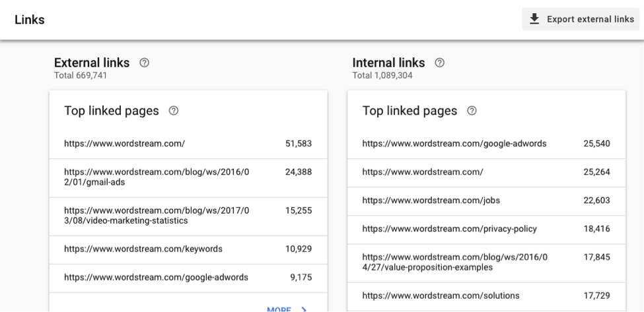Select google-adwords row in internal links
This screenshot has height=312, width=644.
tap(485, 144)
